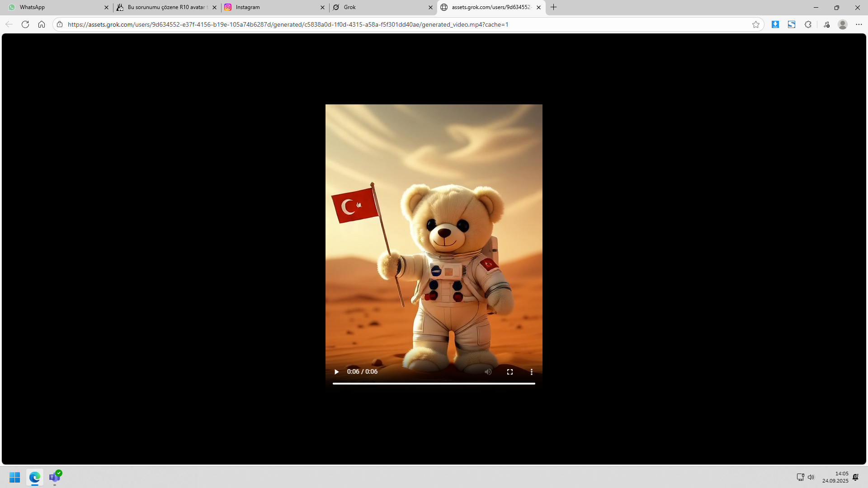Open the system tray volume control
868x488 pixels.
(x=811, y=477)
